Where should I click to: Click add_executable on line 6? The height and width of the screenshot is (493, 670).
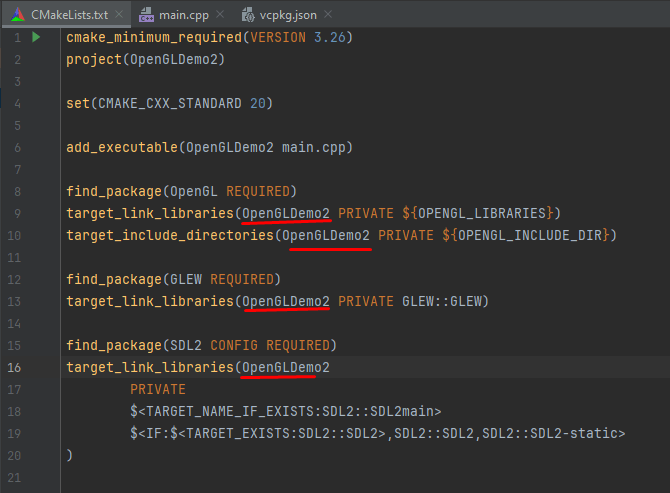coord(122,147)
